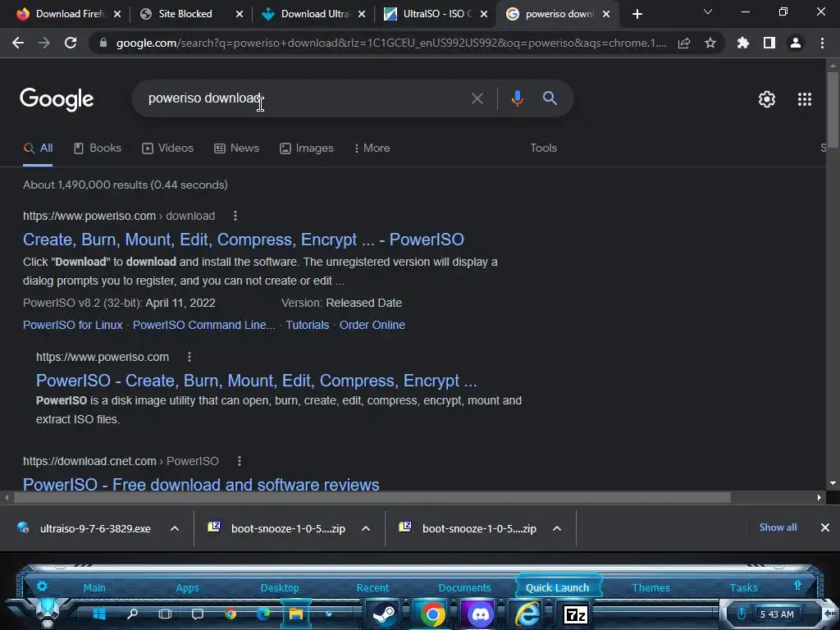
Task: Open the dock settings gear
Action: coord(42,586)
